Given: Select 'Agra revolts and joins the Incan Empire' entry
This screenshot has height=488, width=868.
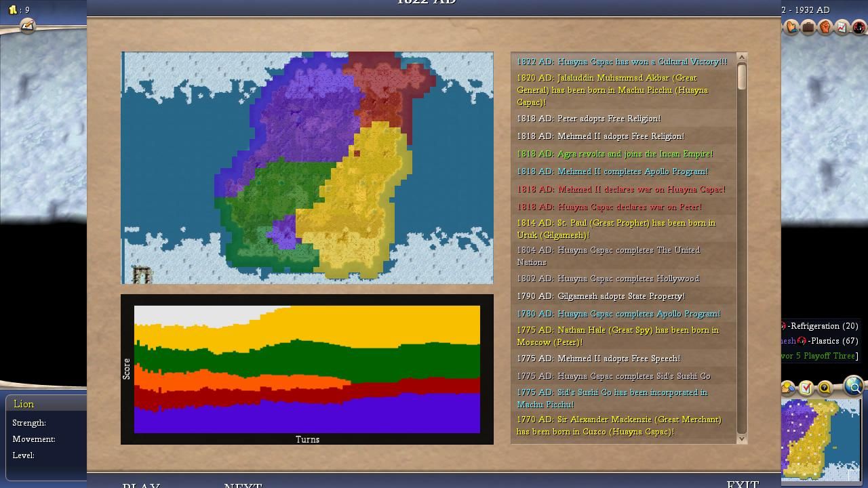Looking at the screenshot, I should click(x=623, y=154).
